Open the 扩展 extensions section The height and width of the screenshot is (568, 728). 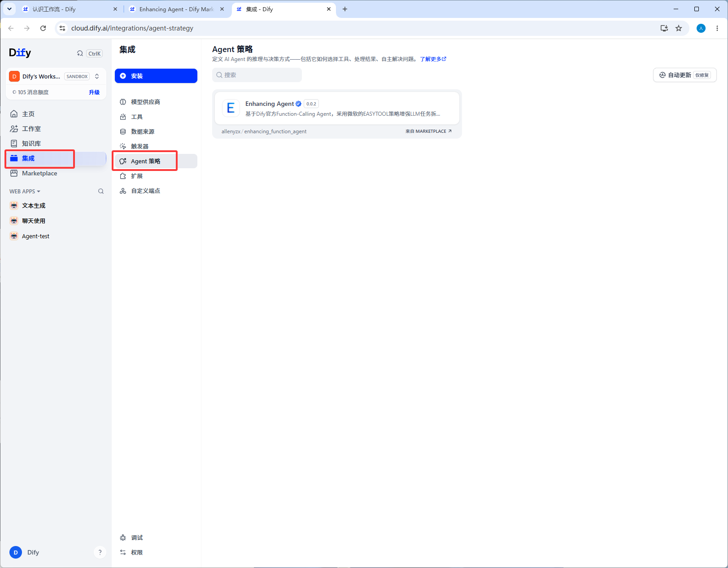click(156, 176)
